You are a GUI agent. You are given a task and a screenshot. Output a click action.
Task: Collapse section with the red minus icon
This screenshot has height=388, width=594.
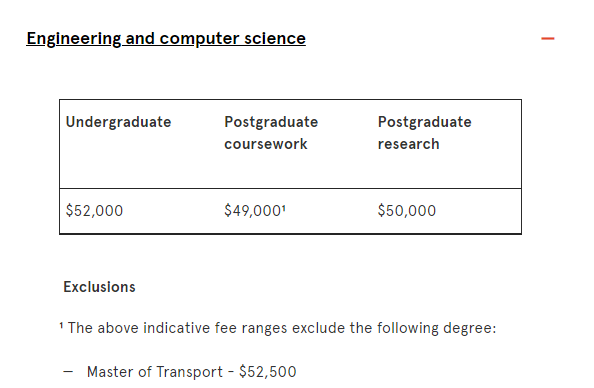click(x=547, y=38)
